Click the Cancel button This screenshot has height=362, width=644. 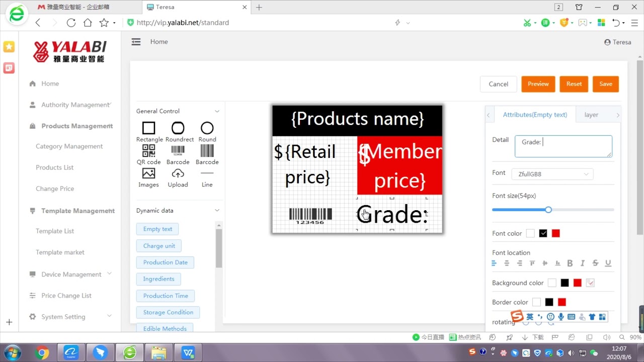[x=499, y=84]
